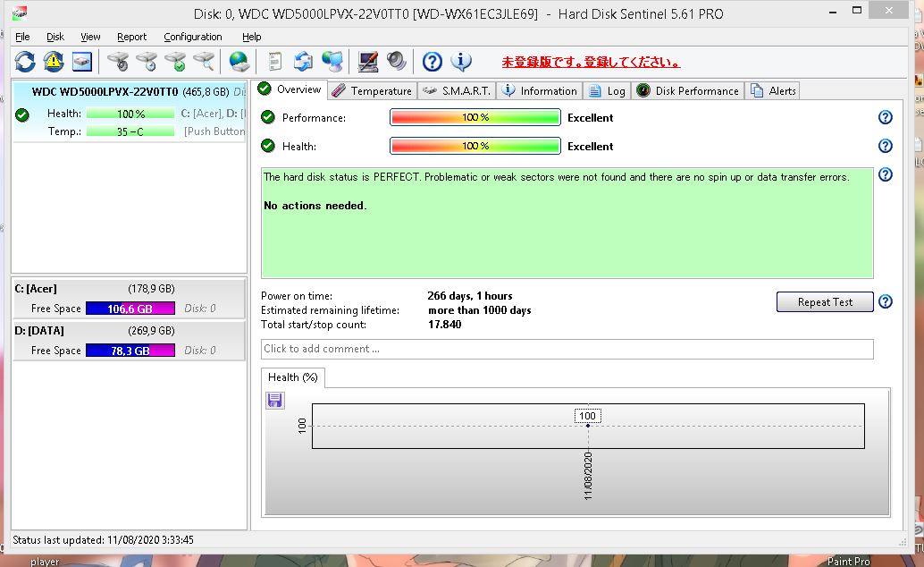
Task: Click the disk with magnifying glass toolbar icon
Action: point(204,62)
